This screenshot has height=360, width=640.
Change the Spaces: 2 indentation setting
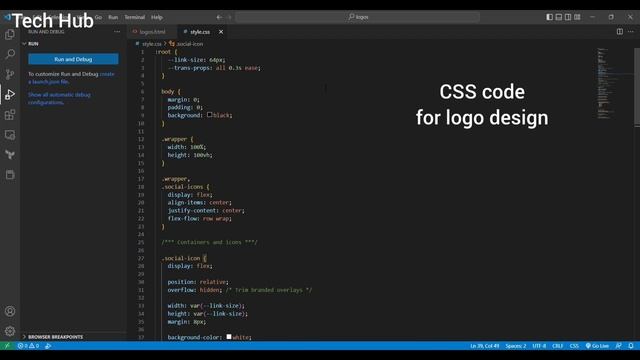[x=516, y=346]
